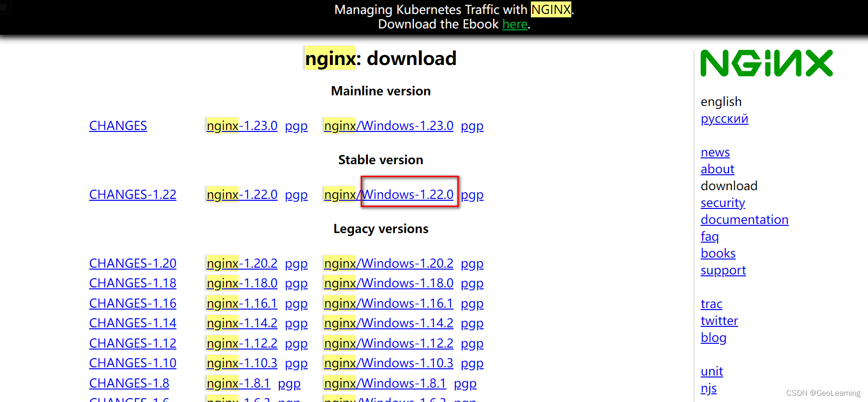The width and height of the screenshot is (868, 402).
Task: Open pgp signature for nginx/Windows-1.8.1
Action: [x=465, y=384]
